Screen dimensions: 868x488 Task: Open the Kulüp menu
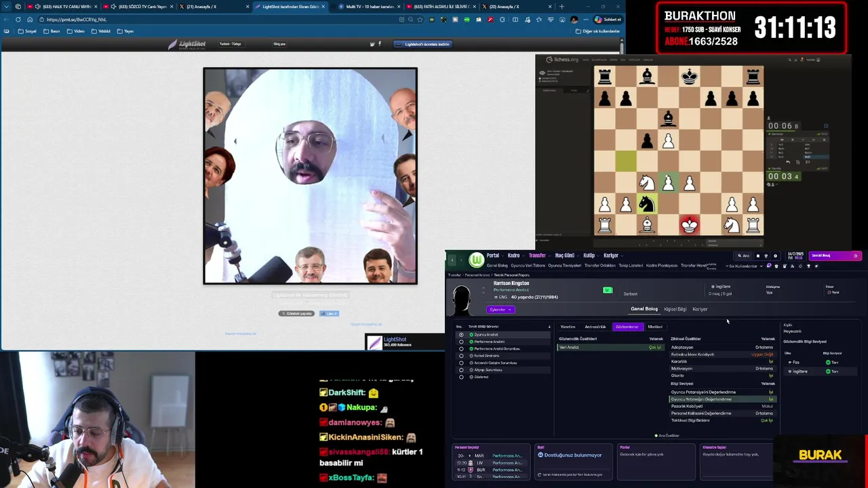589,256
